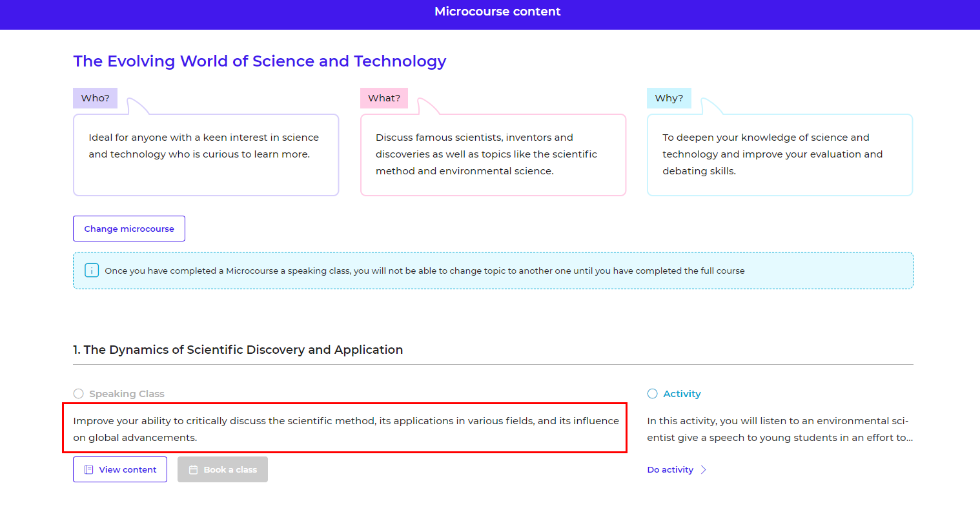Click the 'Who?' speech bubble tag

pos(95,97)
